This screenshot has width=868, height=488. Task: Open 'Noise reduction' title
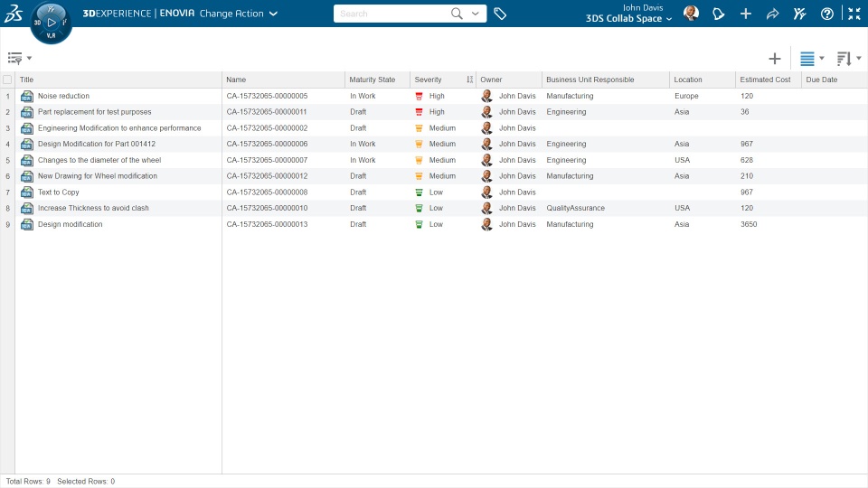point(63,97)
